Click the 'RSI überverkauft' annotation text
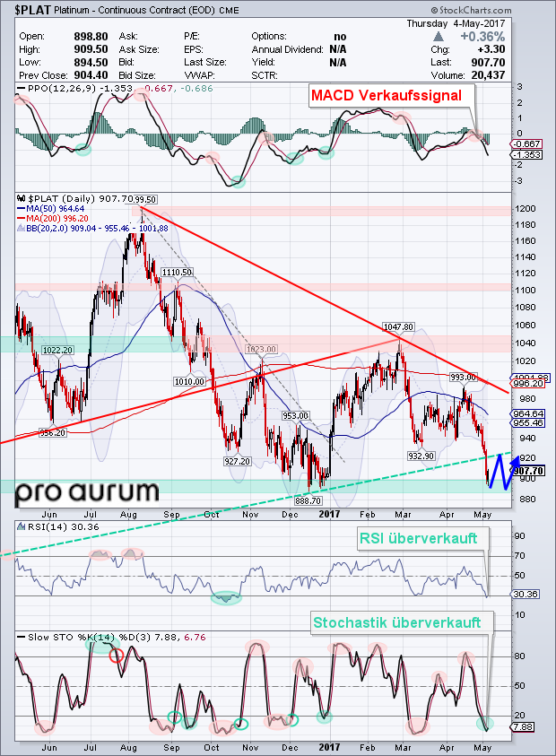This screenshot has width=556, height=756. 418,538
